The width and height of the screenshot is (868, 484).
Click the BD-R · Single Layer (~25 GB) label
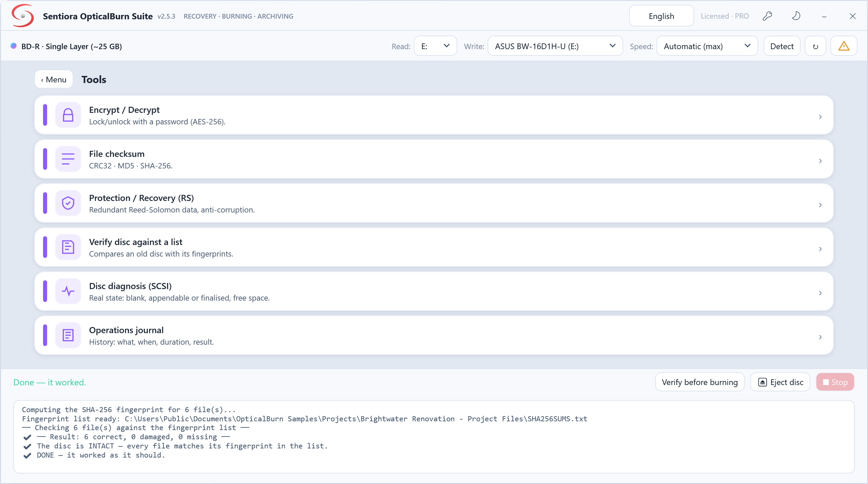[71, 46]
